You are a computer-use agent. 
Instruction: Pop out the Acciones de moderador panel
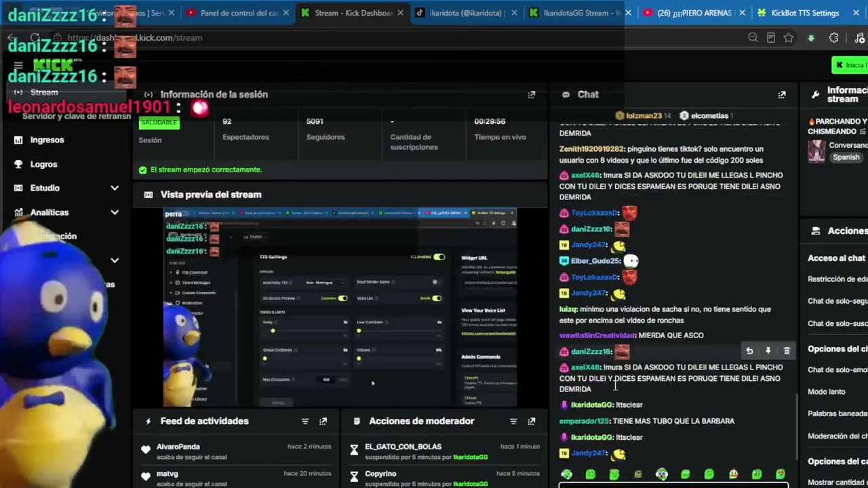(532, 422)
